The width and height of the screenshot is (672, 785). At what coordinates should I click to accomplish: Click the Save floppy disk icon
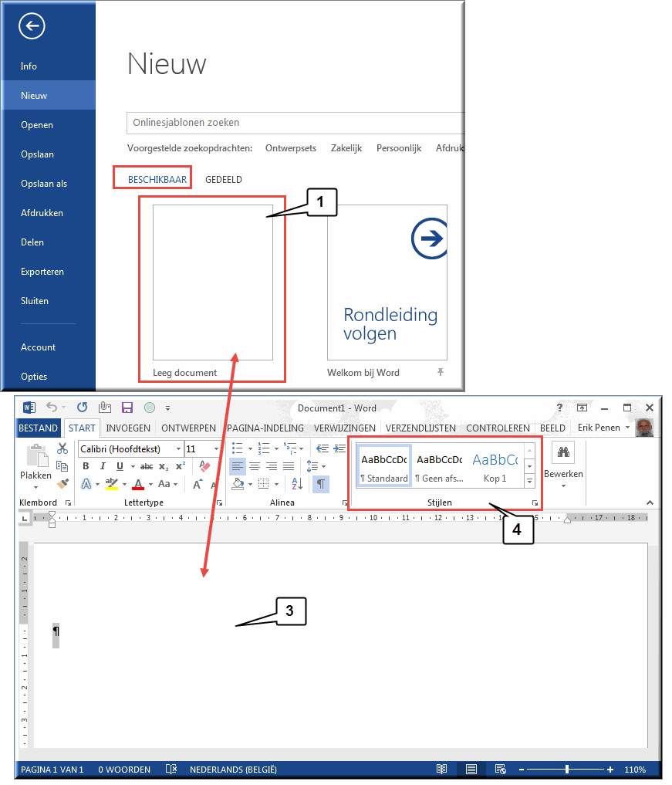tap(127, 408)
